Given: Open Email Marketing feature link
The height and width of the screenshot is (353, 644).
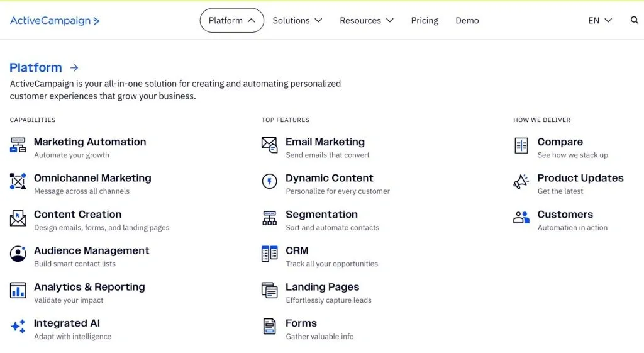Looking at the screenshot, I should pos(325,142).
